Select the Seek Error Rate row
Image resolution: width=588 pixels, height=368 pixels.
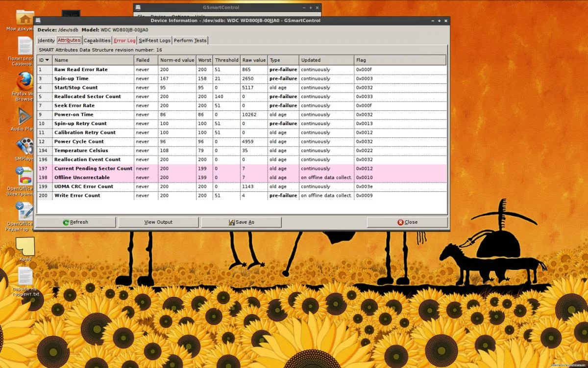click(242, 105)
